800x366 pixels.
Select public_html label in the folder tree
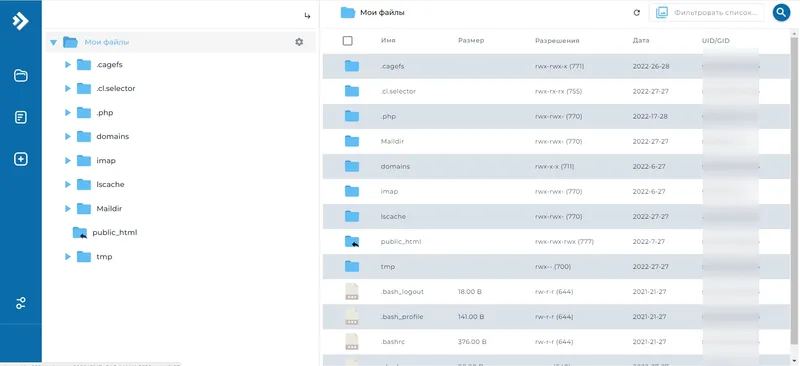click(115, 232)
